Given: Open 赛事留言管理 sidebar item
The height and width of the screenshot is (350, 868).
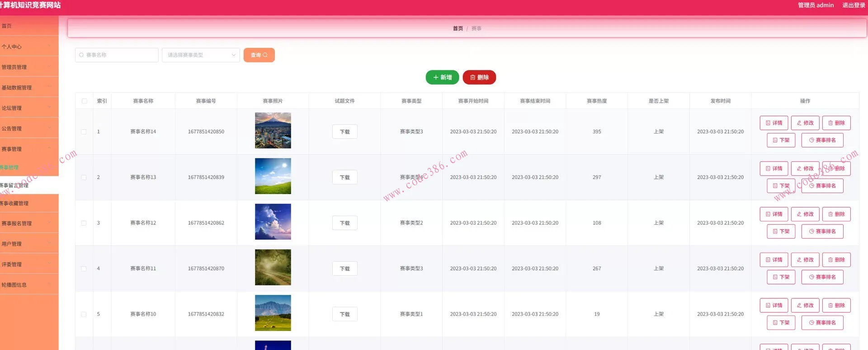Looking at the screenshot, I should point(29,185).
